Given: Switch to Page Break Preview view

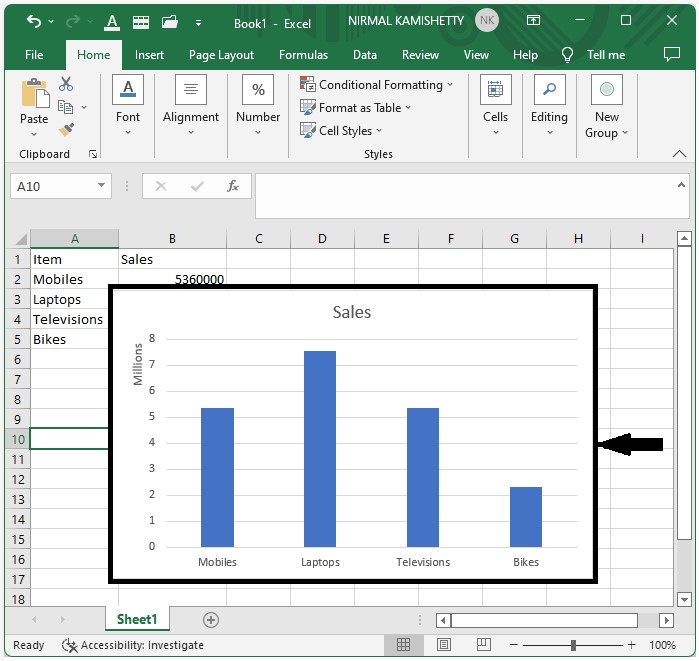Looking at the screenshot, I should coord(484,645).
